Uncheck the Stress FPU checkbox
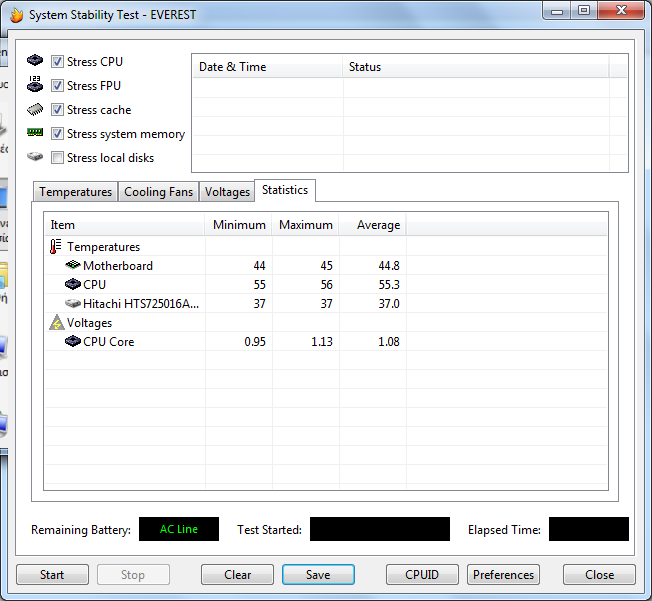Viewport: 652px width, 601px height. [57, 86]
